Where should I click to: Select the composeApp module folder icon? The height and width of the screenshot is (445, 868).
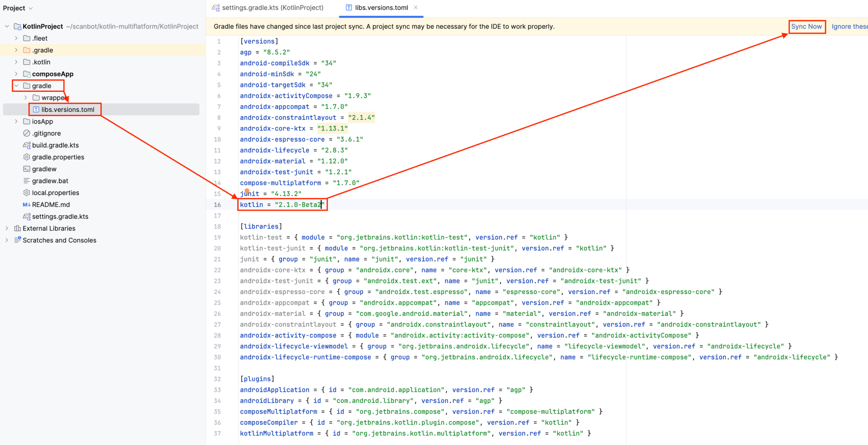pos(26,74)
